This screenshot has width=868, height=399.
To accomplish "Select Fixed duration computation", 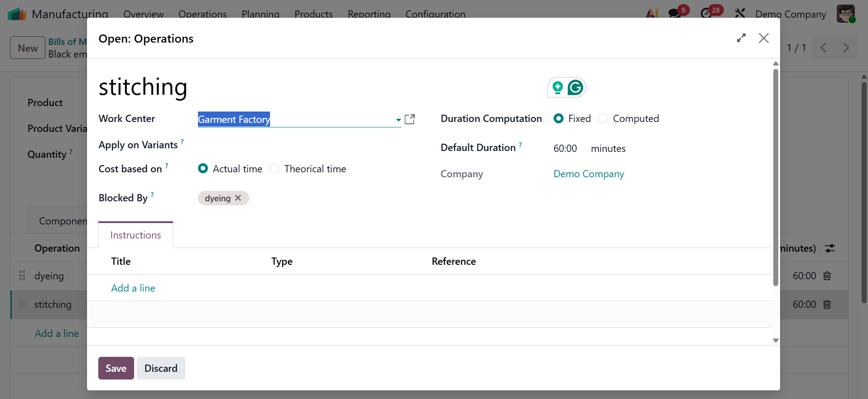I will (x=559, y=119).
